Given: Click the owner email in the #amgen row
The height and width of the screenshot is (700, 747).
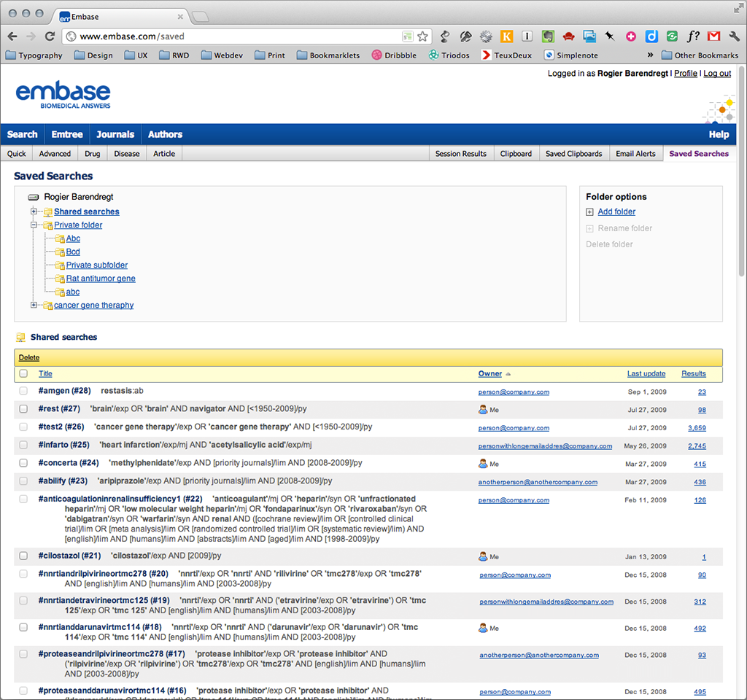Looking at the screenshot, I should pos(514,392).
